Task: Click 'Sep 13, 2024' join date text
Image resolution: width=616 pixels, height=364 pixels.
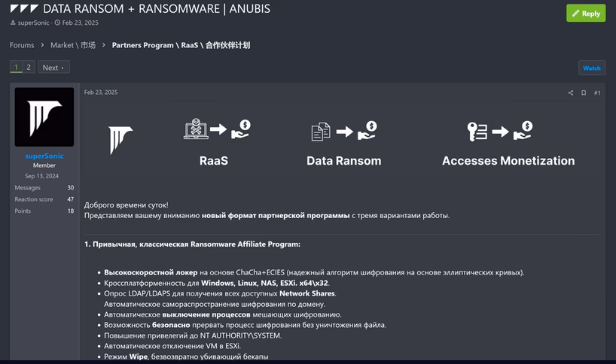Action: coord(41,176)
